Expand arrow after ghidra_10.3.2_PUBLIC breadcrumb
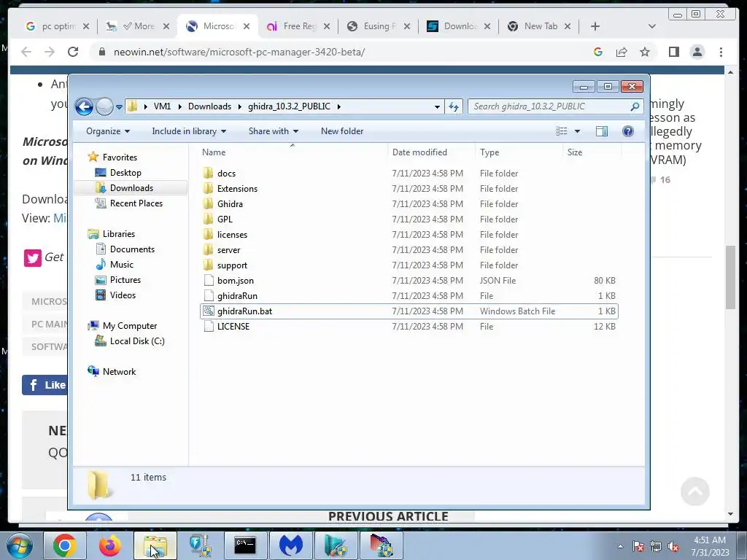747x560 pixels. [x=339, y=106]
